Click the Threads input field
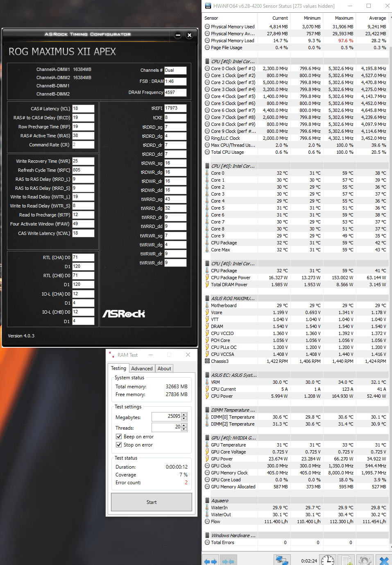This screenshot has height=565, width=392. pyautogui.click(x=166, y=427)
